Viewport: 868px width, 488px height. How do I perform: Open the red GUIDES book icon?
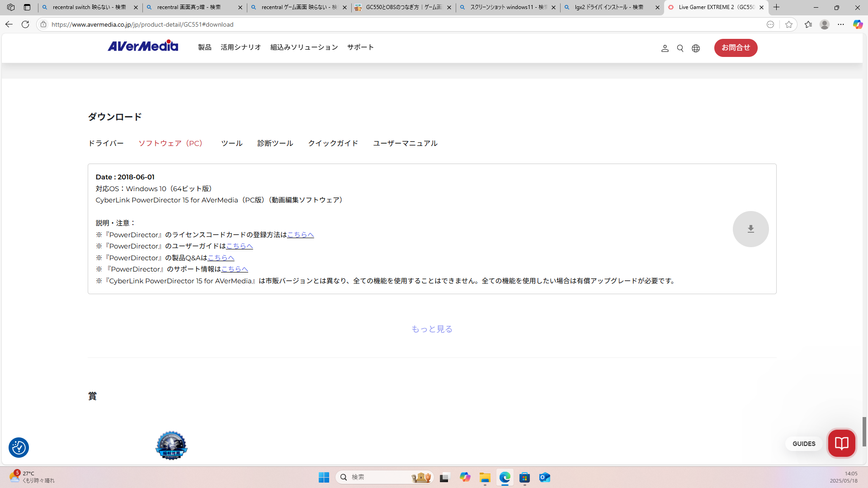[841, 443]
